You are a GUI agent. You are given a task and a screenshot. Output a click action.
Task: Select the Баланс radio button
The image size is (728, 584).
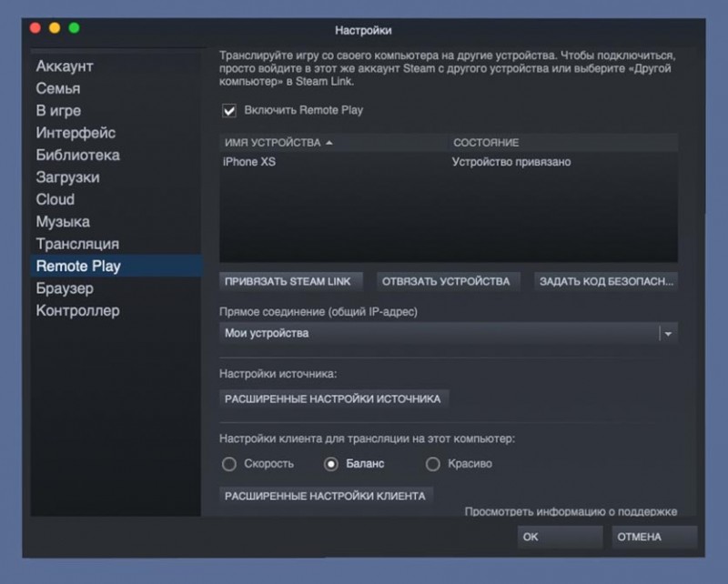(331, 464)
